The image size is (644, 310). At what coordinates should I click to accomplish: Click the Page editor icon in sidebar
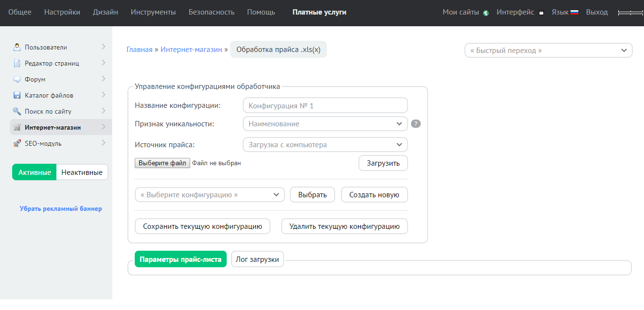click(17, 63)
